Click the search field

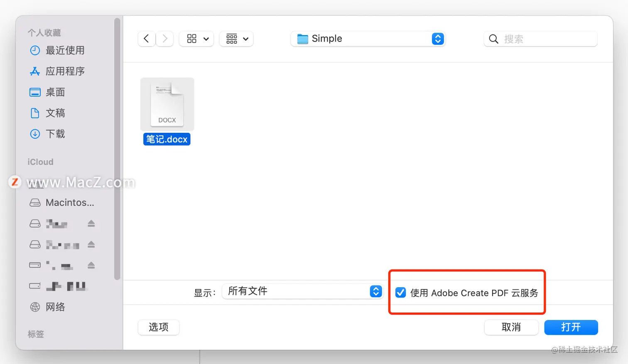pyautogui.click(x=541, y=39)
